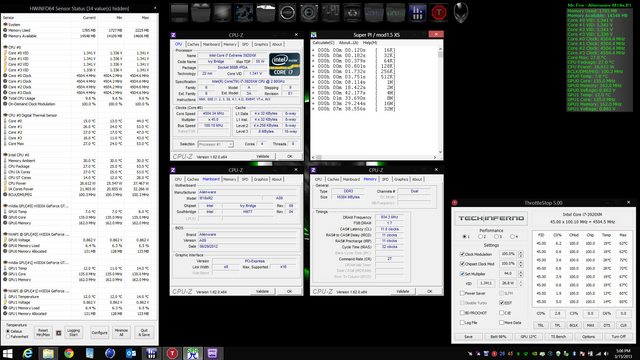
Task: Click the blue HWiNFO icon in the top dock
Action: coord(417,13)
